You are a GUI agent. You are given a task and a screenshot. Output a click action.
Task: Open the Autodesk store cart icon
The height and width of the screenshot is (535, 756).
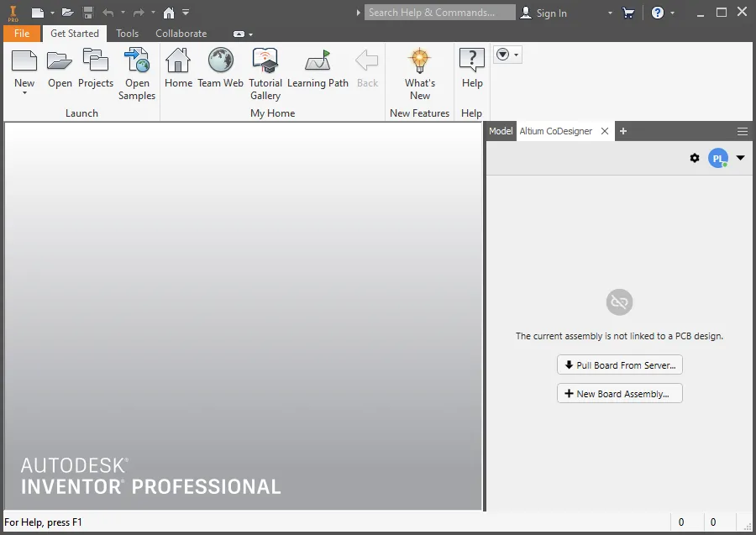click(x=628, y=13)
